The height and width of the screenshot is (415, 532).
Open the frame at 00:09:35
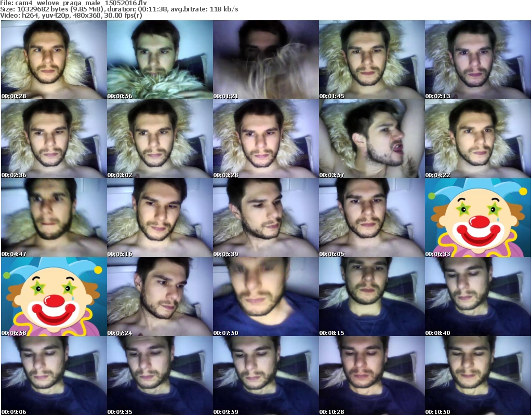(160, 376)
